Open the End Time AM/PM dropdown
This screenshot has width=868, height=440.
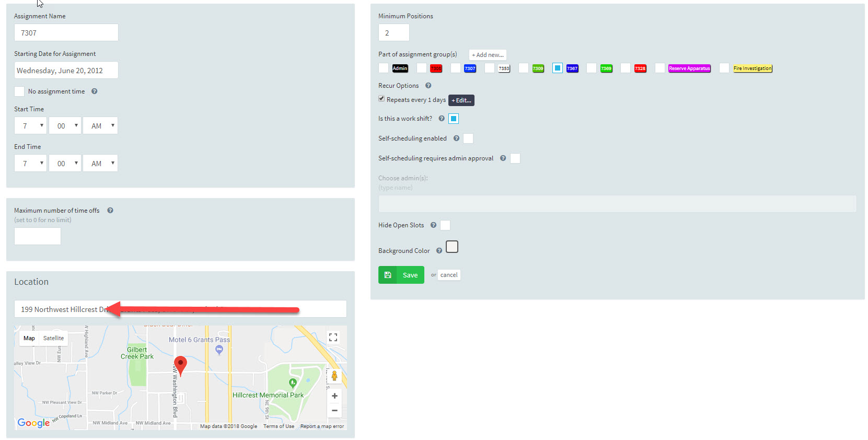point(100,163)
